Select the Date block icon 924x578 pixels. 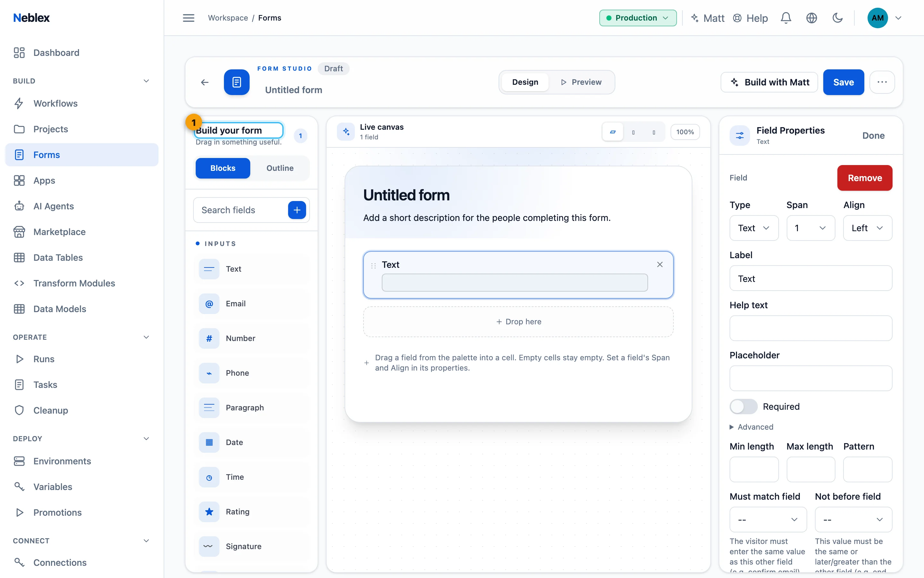209,442
